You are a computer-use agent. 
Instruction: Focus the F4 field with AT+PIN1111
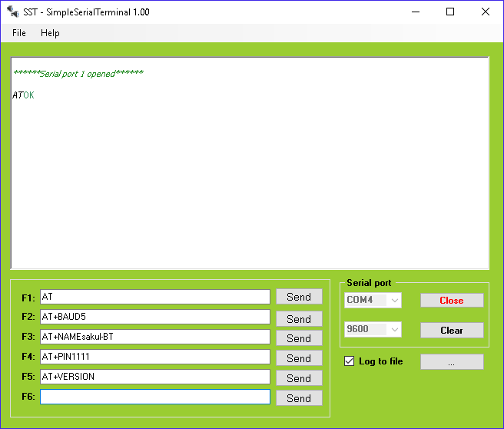click(155, 356)
